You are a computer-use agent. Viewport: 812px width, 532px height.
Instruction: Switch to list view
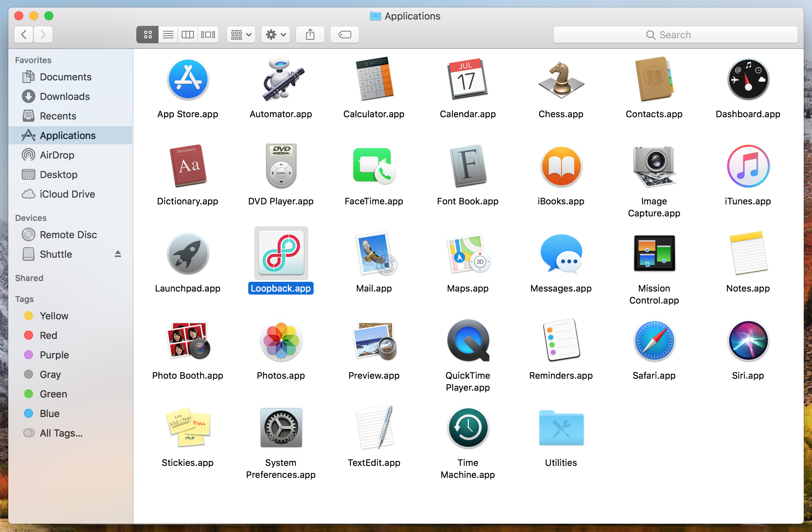pyautogui.click(x=168, y=35)
